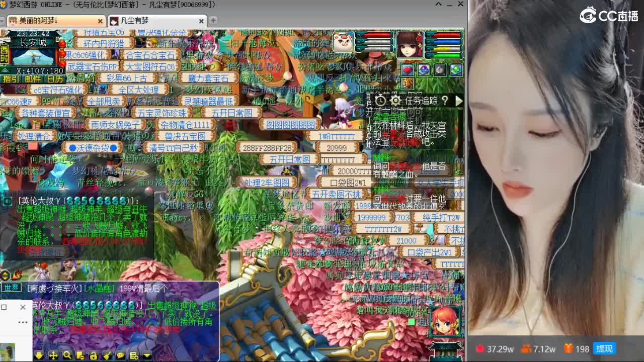Click the 五宝灵饰珍珠 stall sign

(x=162, y=114)
